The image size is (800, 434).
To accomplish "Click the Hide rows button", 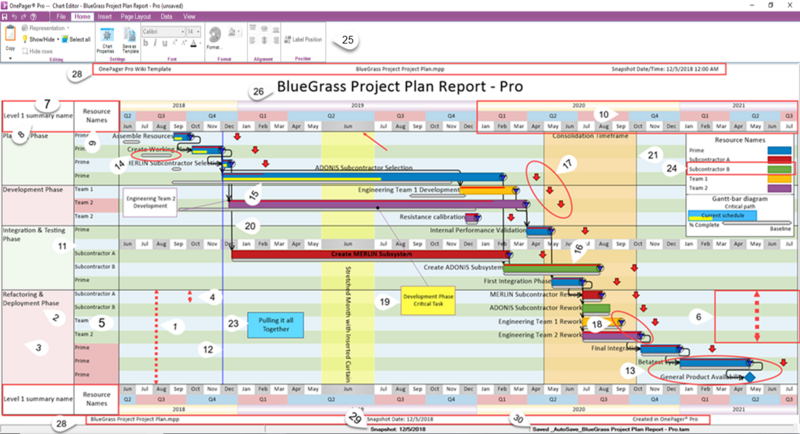I will click(37, 51).
